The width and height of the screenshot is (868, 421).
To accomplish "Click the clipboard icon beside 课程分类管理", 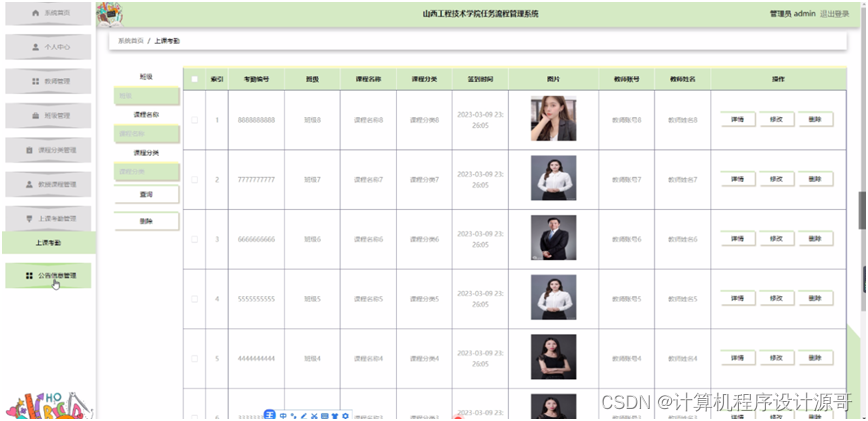I will coord(29,150).
